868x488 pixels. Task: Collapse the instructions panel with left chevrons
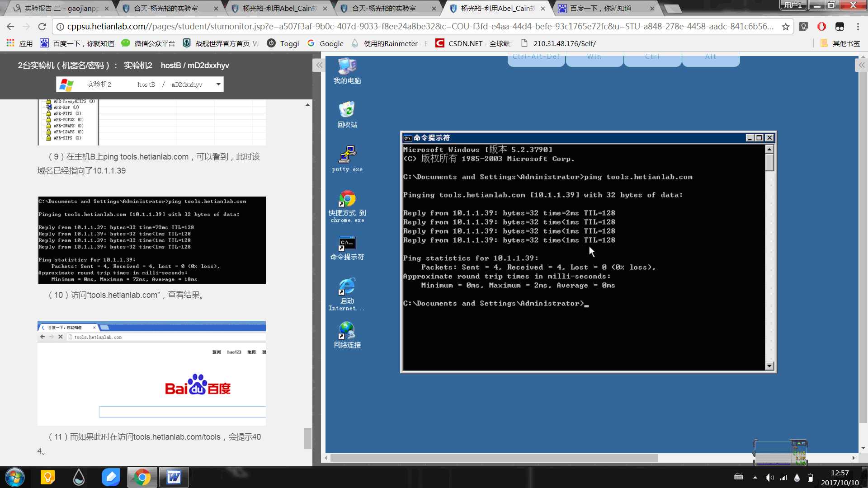point(319,65)
